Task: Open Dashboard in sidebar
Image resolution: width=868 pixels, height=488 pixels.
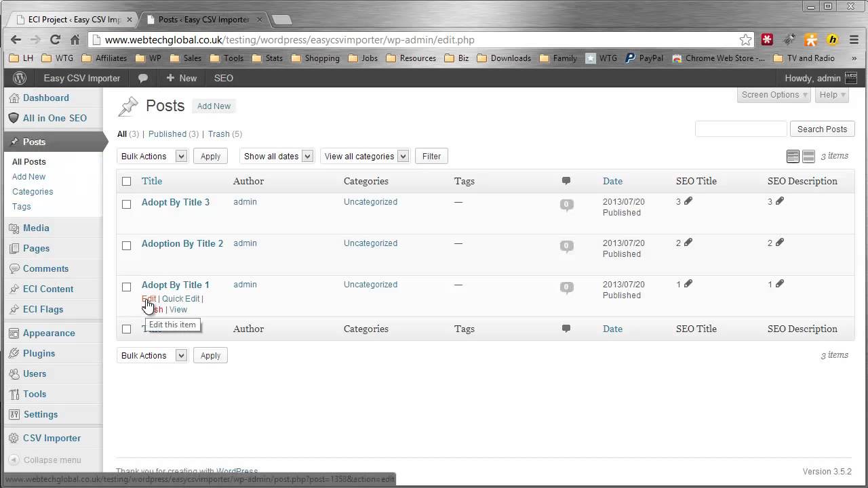Action: click(x=46, y=98)
